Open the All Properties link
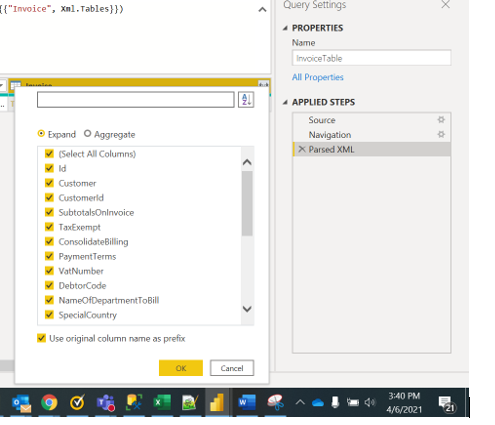 pyautogui.click(x=318, y=77)
